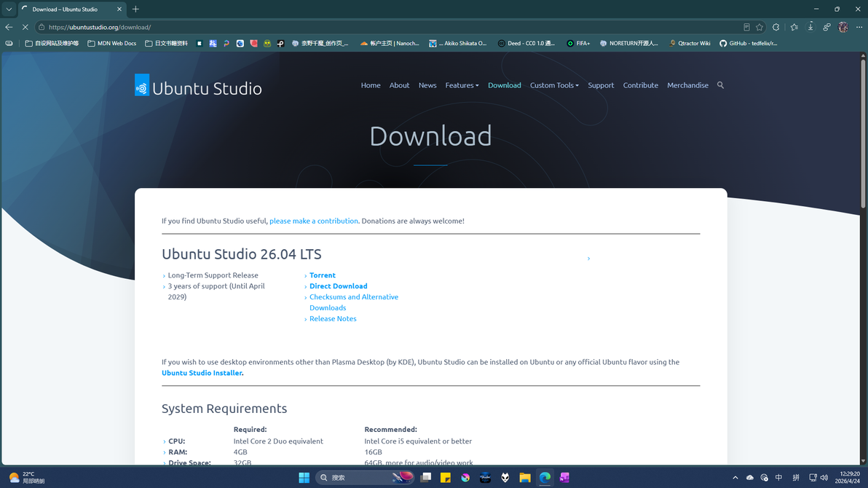Open the News menu item
The width and height of the screenshot is (868, 488).
[427, 85]
